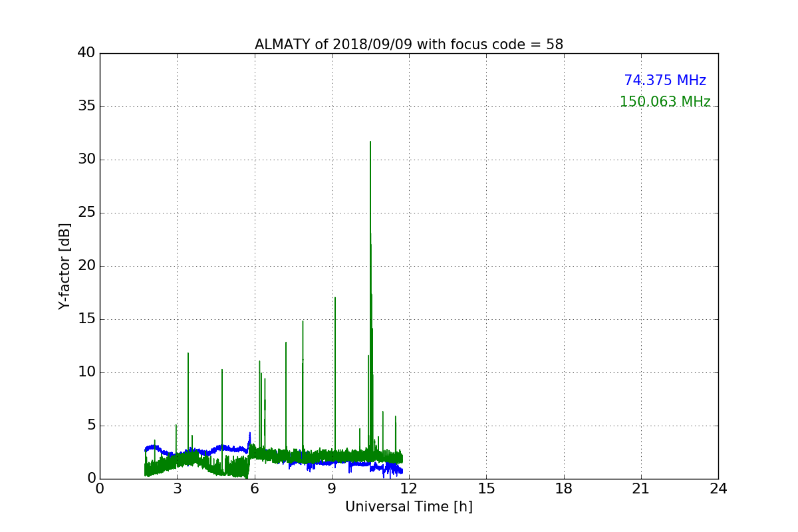Click the x-axis tick label 6
Screen dimensions: 798x532
point(255,489)
